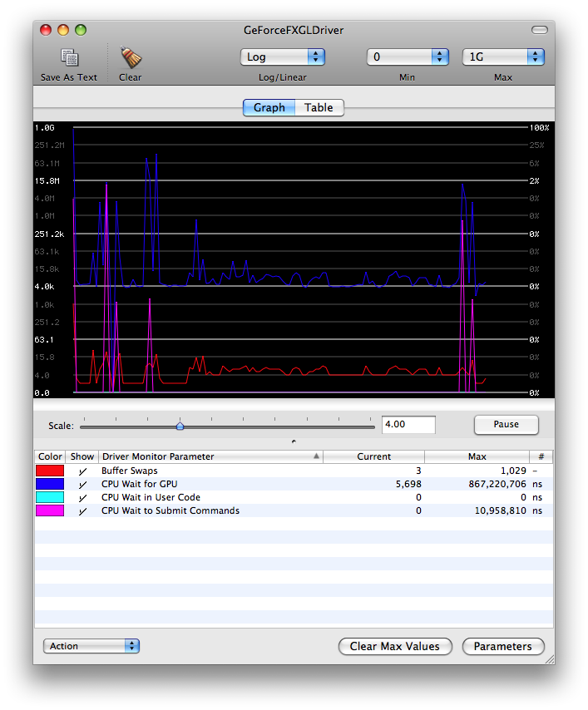Minimize the window with yellow button
The height and width of the screenshot is (710, 588).
point(63,30)
